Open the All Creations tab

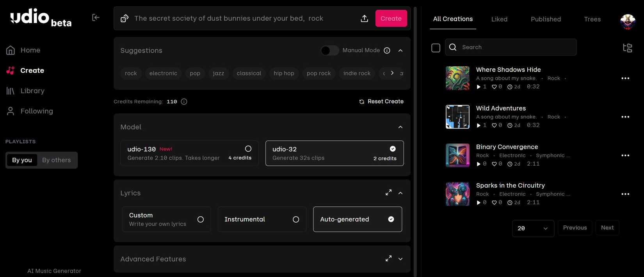click(x=453, y=19)
